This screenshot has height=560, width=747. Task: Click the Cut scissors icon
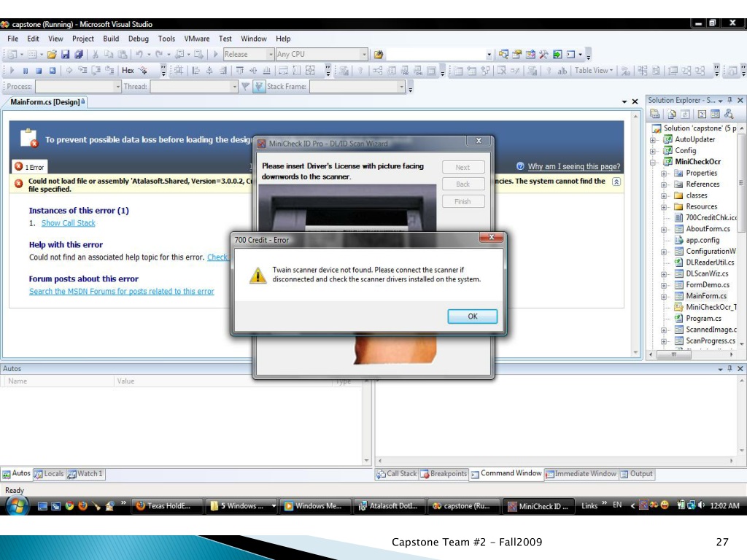click(96, 54)
